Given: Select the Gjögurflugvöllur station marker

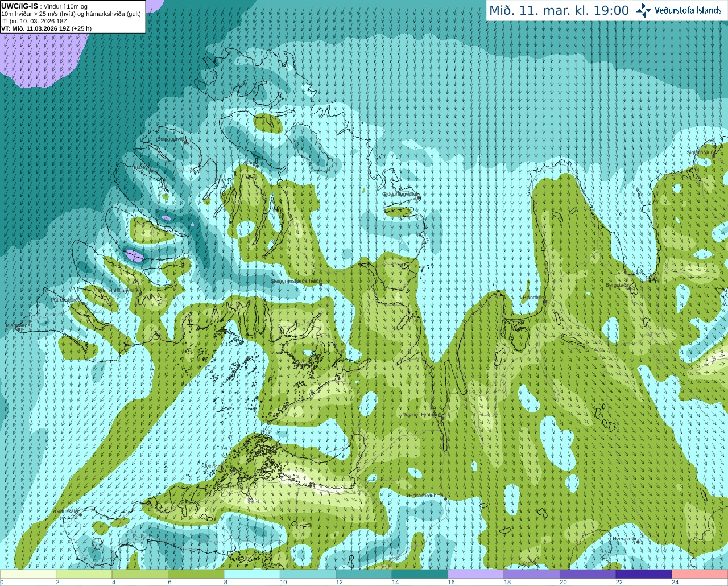Looking at the screenshot, I should 419,198.
